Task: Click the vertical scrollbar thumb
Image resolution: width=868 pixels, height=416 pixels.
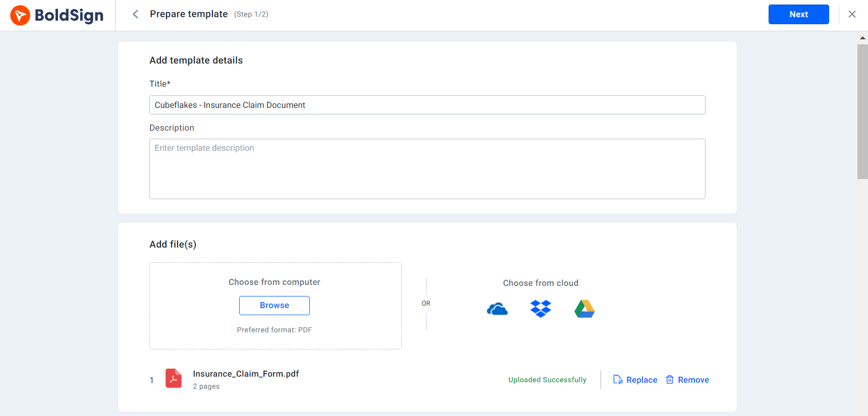Action: (x=862, y=111)
